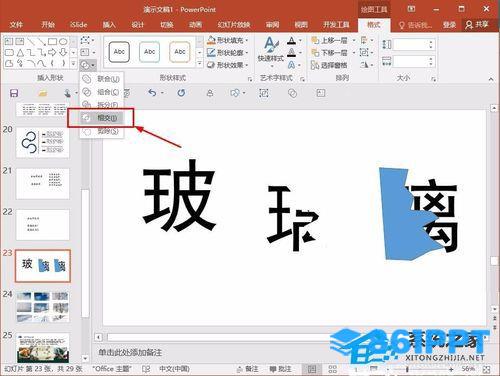500x376 pixels.
Task: Open the 下移一层 send backward dropdown arrow
Action: tap(354, 53)
